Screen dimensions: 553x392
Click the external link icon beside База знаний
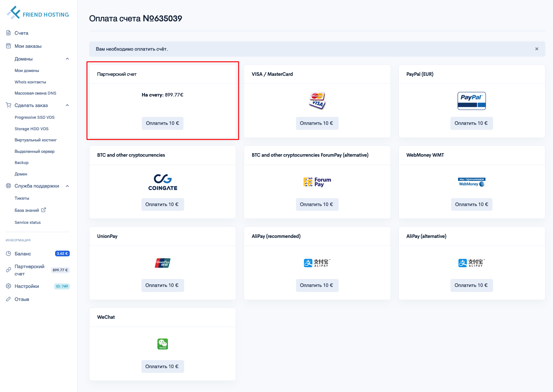pos(44,210)
